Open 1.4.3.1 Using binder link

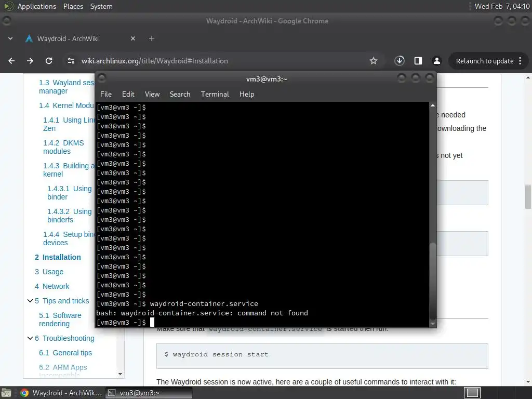coord(70,193)
